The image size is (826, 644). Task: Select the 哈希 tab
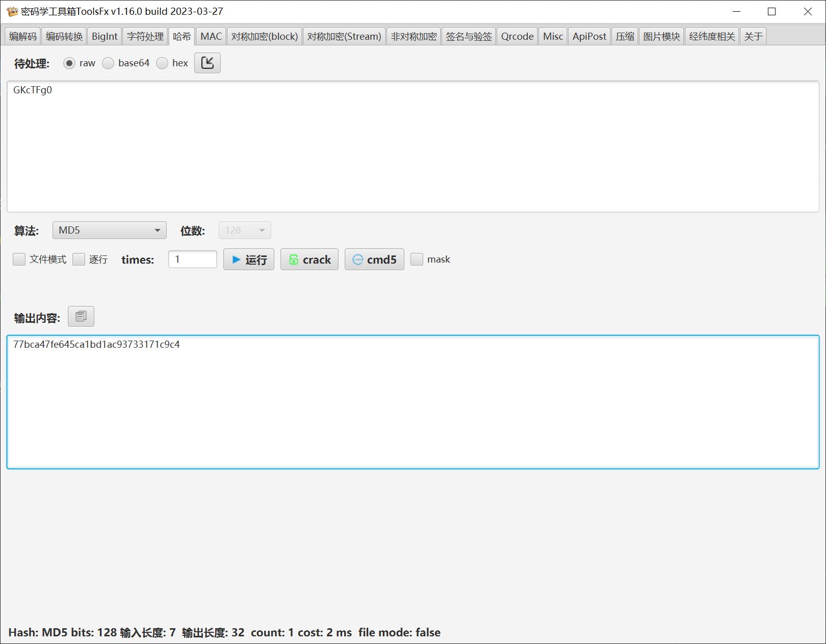(182, 36)
